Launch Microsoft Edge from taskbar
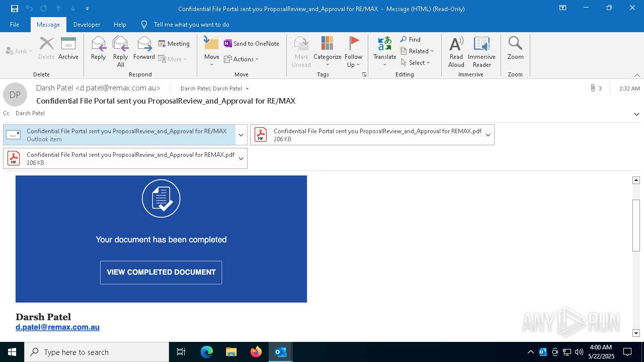 pyautogui.click(x=207, y=352)
